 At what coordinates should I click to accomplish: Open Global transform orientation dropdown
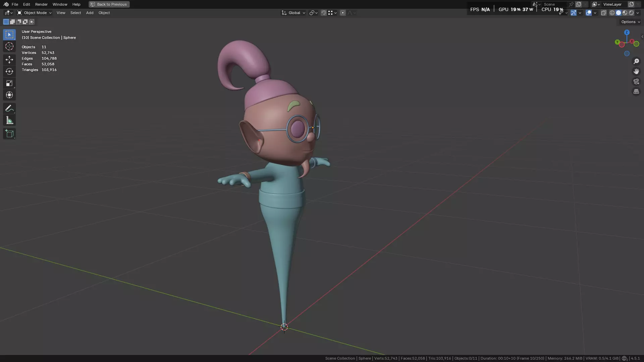pyautogui.click(x=293, y=13)
